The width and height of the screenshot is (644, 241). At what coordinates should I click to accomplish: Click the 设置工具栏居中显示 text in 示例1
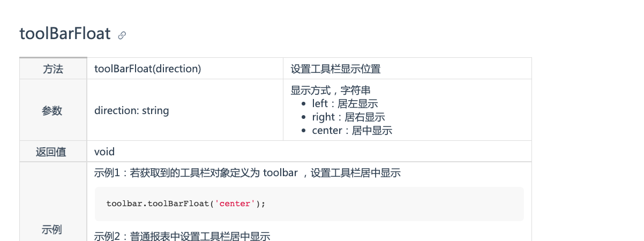tap(356, 173)
